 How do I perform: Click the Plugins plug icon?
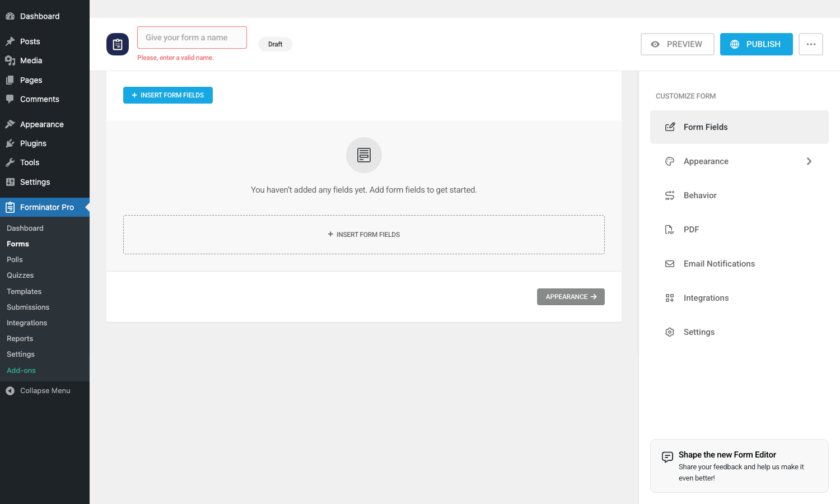10,143
